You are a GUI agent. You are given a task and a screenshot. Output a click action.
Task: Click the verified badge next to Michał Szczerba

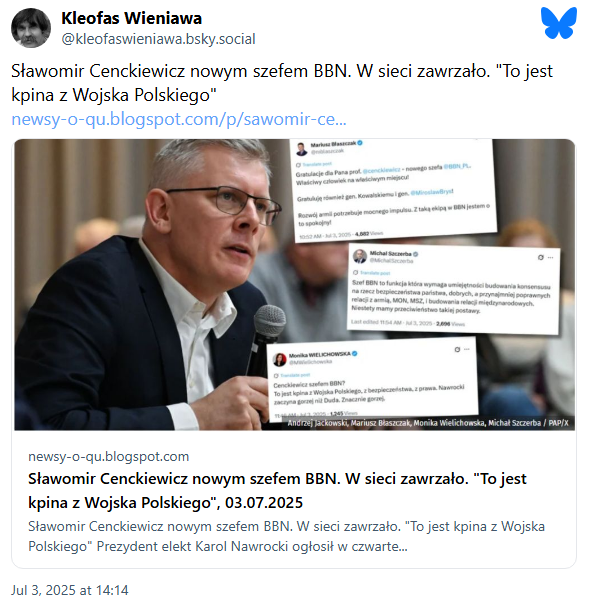(415, 254)
